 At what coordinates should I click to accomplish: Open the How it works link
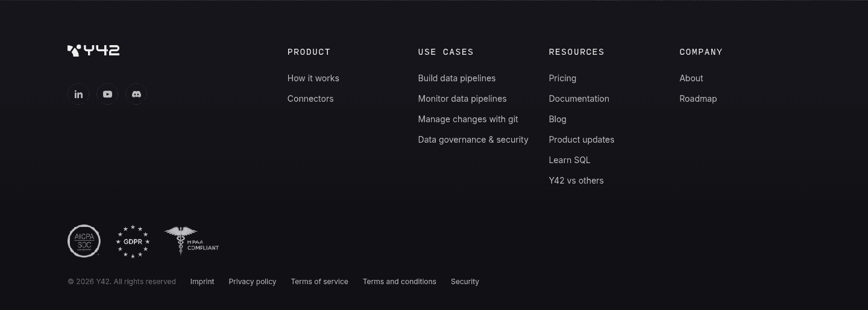313,78
